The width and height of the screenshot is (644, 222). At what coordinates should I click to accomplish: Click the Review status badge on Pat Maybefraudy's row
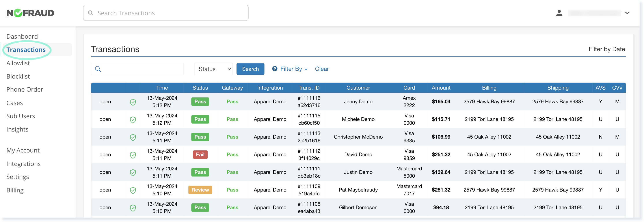[x=200, y=190]
